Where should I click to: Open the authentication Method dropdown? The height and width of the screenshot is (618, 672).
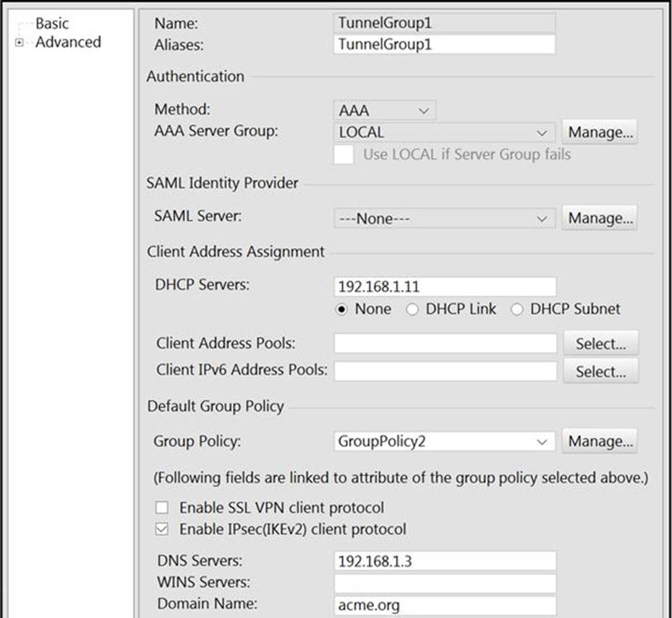click(384, 111)
